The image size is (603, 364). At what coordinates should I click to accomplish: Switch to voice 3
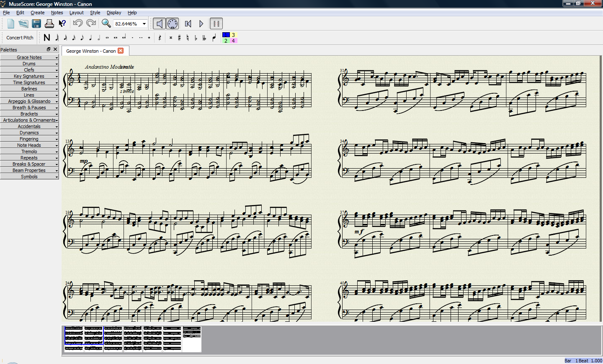[x=233, y=35]
